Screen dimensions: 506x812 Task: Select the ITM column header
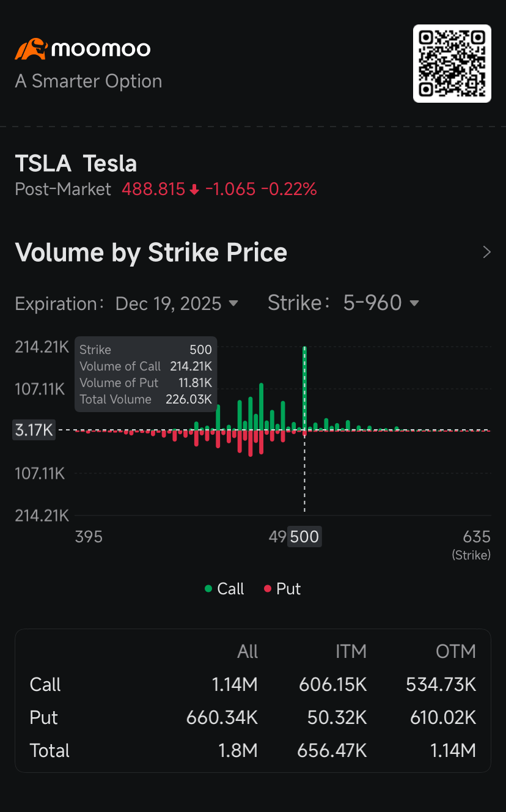351,652
